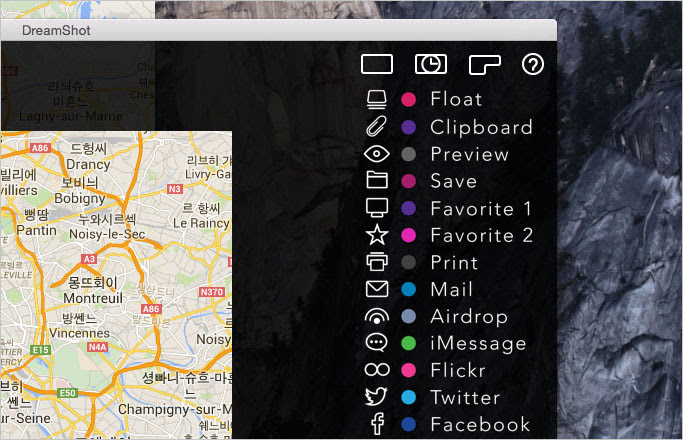Select the magenta dot beside Save
Viewport: 683px width, 440px height.
(408, 181)
